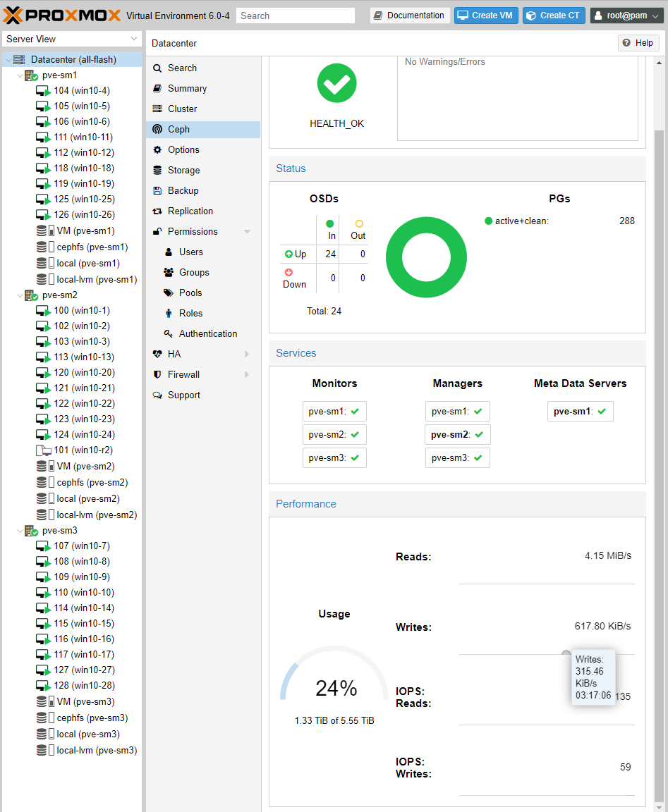Click the pve-sm2 manager status box

pos(457,435)
